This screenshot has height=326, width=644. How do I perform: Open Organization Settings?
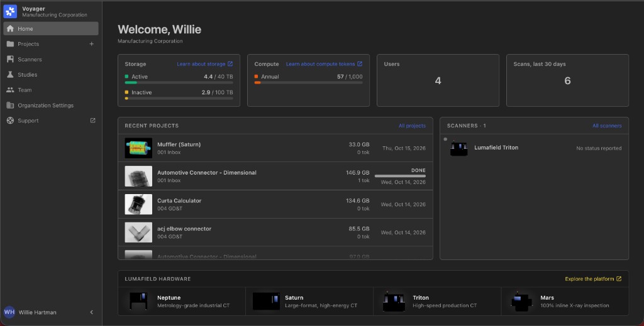(51, 106)
